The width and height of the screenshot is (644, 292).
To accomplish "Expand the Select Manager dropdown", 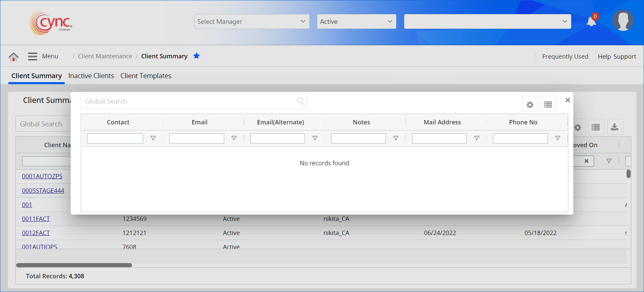I will click(x=252, y=21).
